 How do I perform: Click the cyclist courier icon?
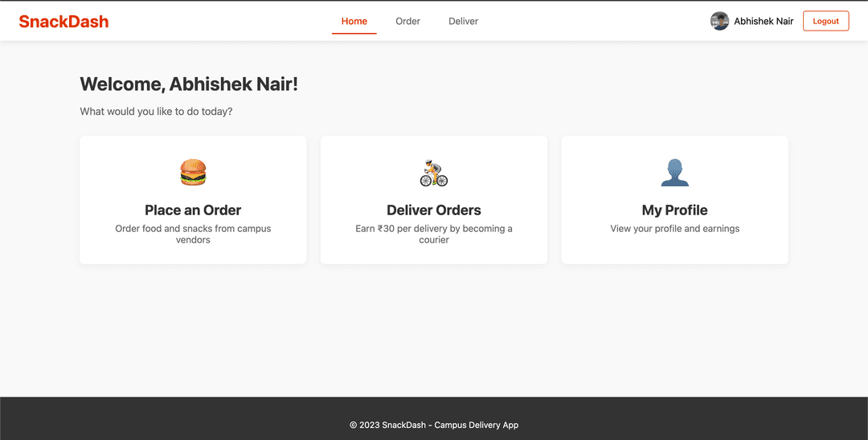point(434,173)
